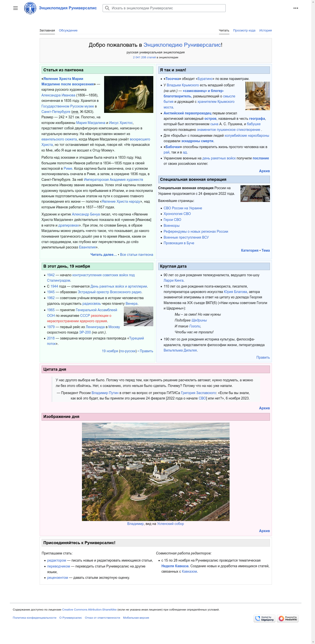Follow the Читать далее… link

[x=103, y=255]
